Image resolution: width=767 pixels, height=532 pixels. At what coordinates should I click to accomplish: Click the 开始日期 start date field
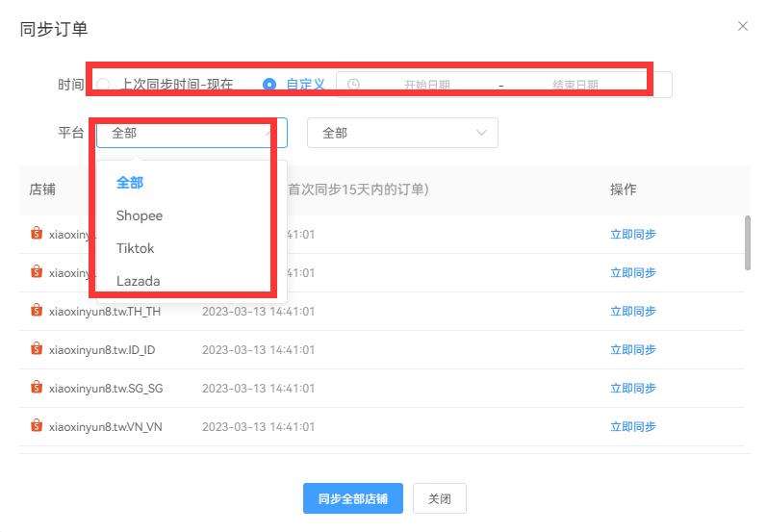pyautogui.click(x=426, y=85)
